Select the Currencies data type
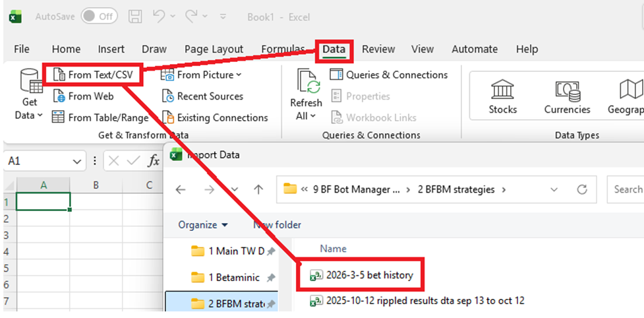The image size is (644, 318). point(567,96)
